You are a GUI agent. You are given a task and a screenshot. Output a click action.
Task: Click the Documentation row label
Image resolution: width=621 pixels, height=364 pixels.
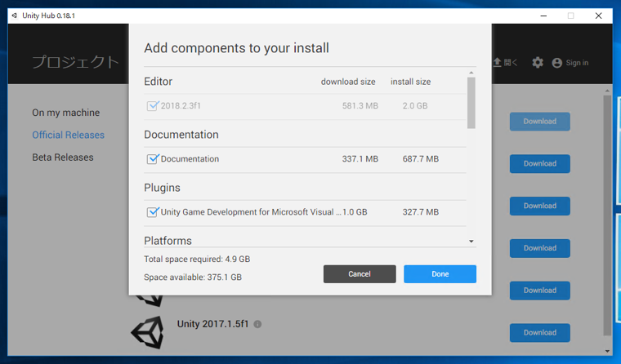tap(190, 158)
